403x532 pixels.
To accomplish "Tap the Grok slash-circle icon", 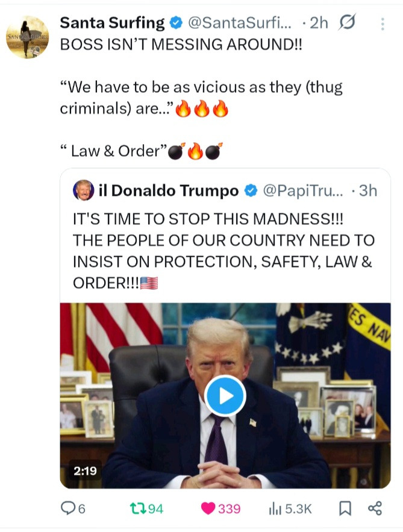I will (347, 22).
